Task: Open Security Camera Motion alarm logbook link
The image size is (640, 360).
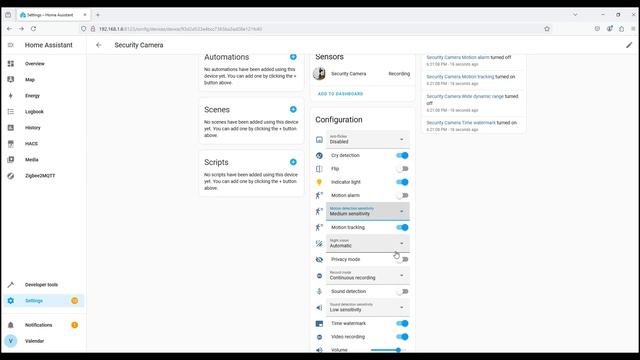Action: pos(458,58)
